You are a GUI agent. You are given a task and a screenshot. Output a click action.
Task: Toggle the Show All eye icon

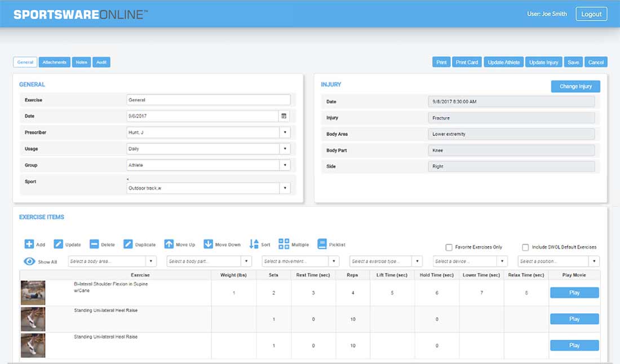click(x=30, y=261)
